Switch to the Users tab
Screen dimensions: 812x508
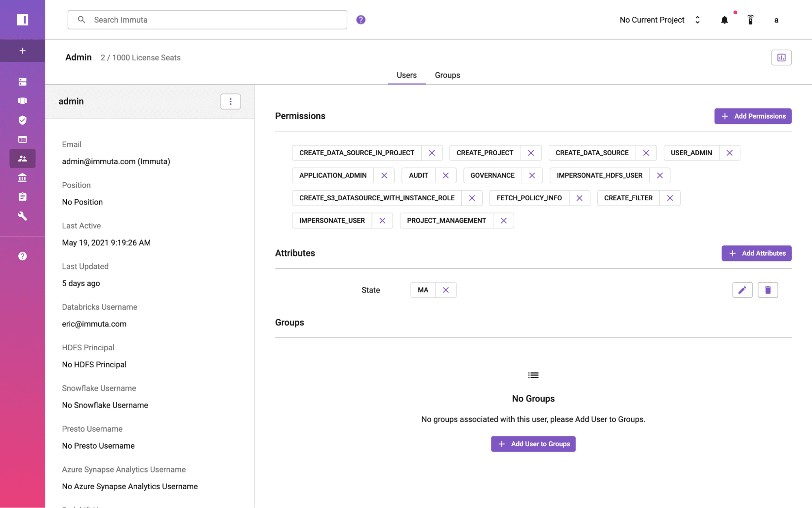tap(407, 75)
